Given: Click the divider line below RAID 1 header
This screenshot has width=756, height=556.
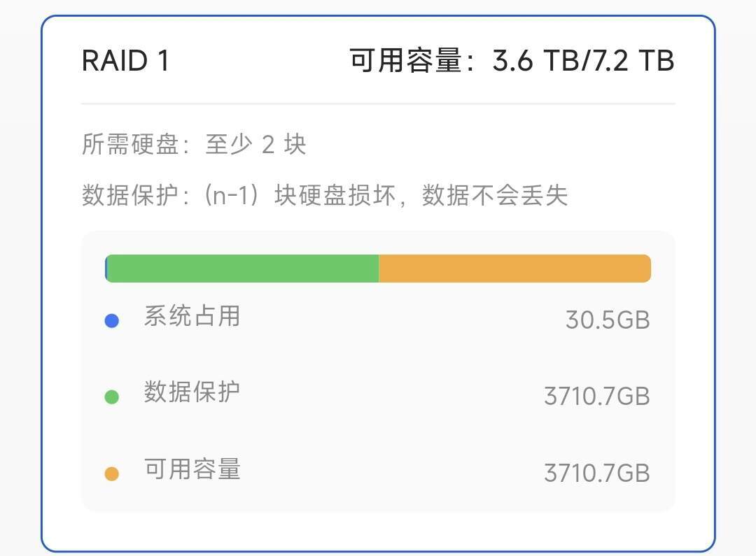Looking at the screenshot, I should [x=378, y=104].
